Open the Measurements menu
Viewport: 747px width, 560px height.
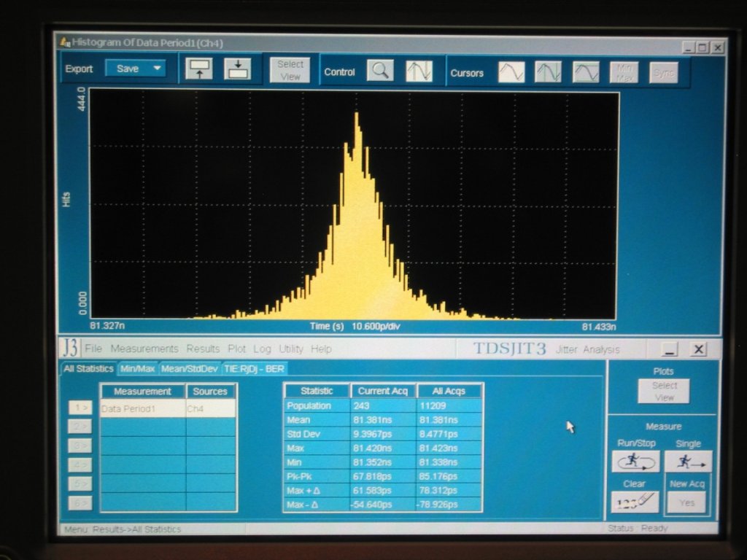pyautogui.click(x=144, y=349)
